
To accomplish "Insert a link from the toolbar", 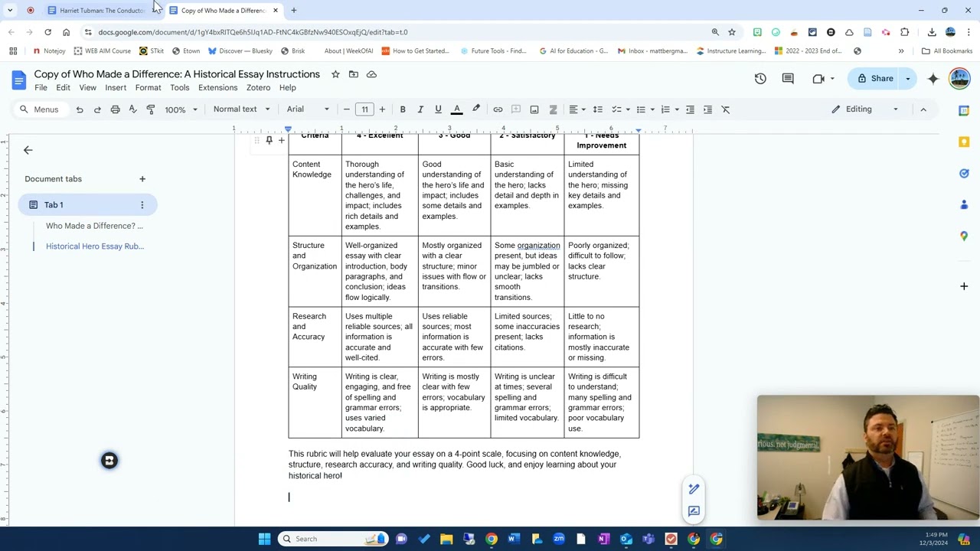I will point(498,109).
